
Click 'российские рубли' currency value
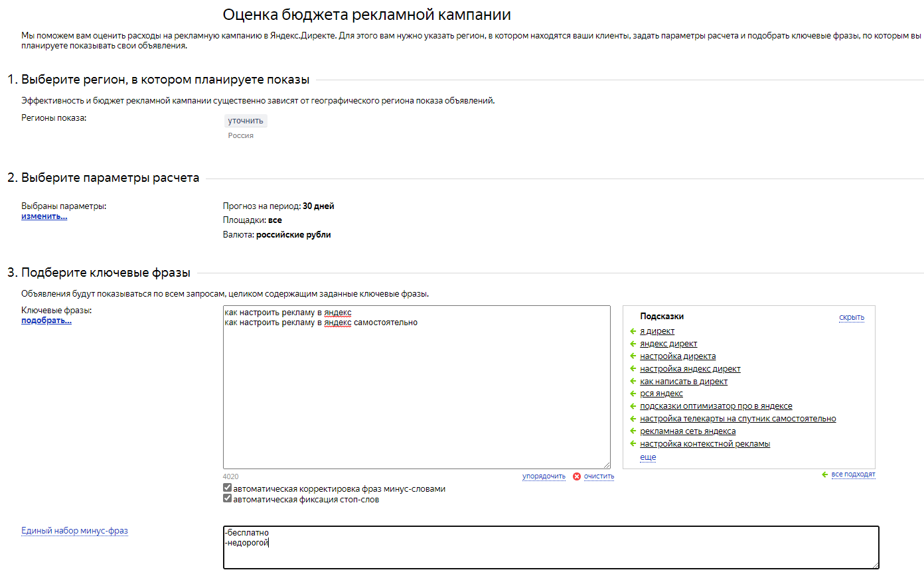point(293,235)
